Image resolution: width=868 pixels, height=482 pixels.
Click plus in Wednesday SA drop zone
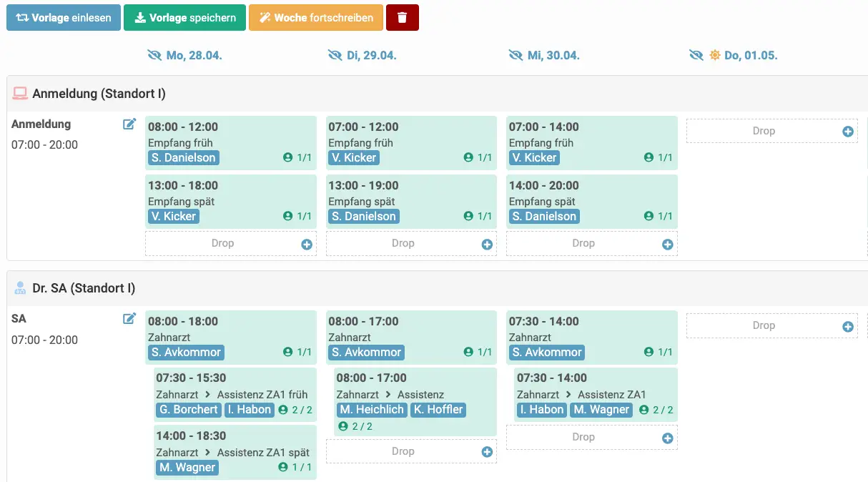point(667,438)
